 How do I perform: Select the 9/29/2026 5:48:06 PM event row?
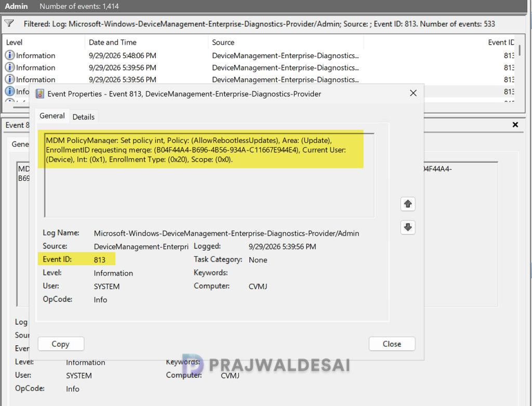coord(259,55)
